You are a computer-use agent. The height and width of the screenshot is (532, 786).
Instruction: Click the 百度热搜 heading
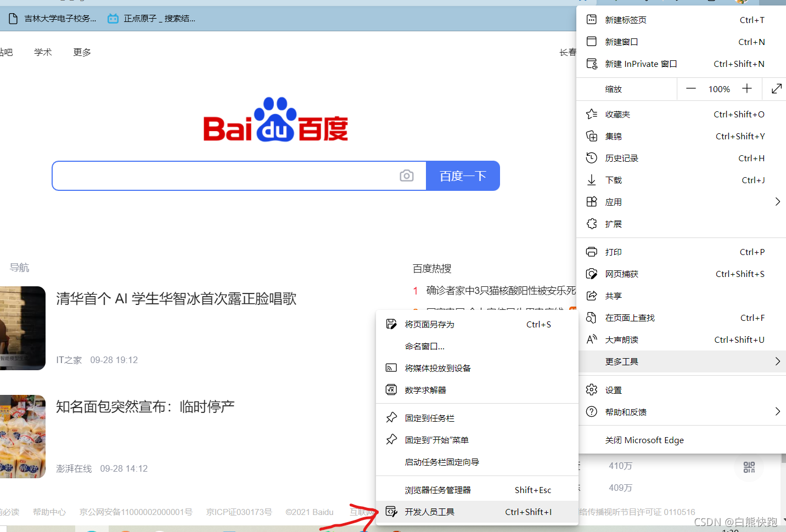click(432, 269)
